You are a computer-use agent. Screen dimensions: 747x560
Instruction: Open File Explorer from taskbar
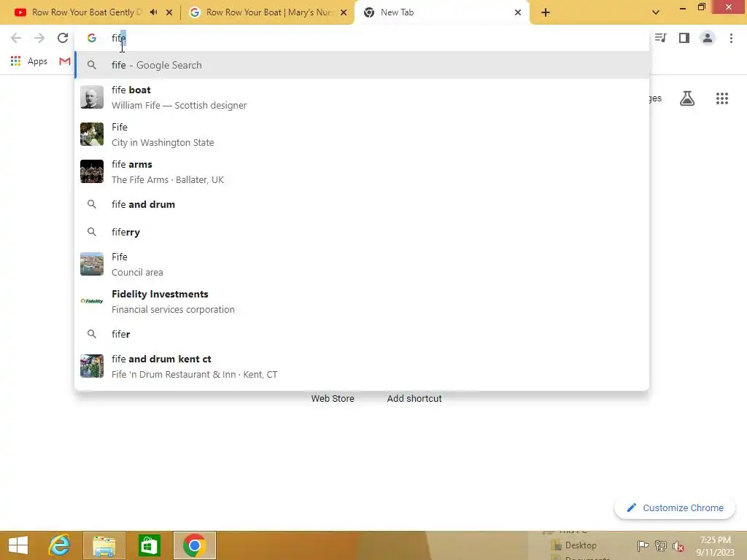pos(104,545)
